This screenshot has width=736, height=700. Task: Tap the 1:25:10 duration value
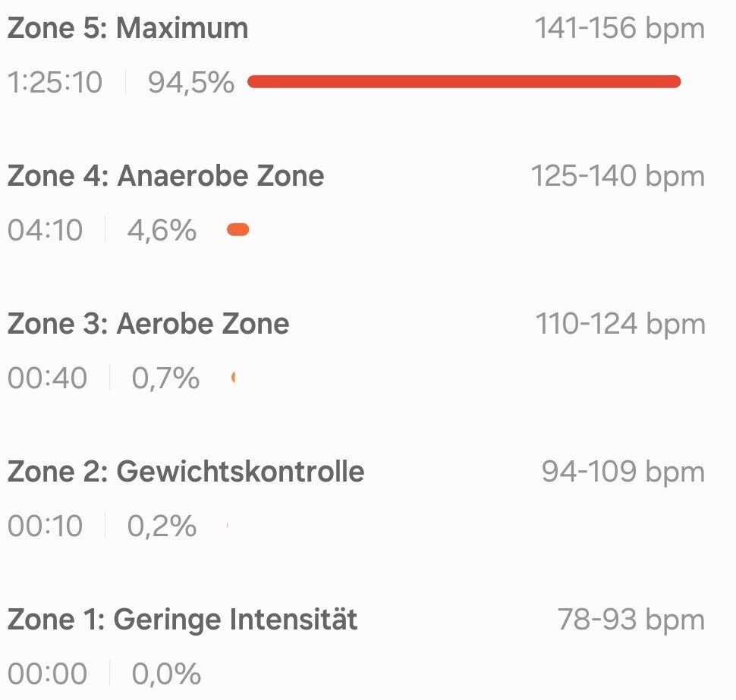click(x=55, y=82)
